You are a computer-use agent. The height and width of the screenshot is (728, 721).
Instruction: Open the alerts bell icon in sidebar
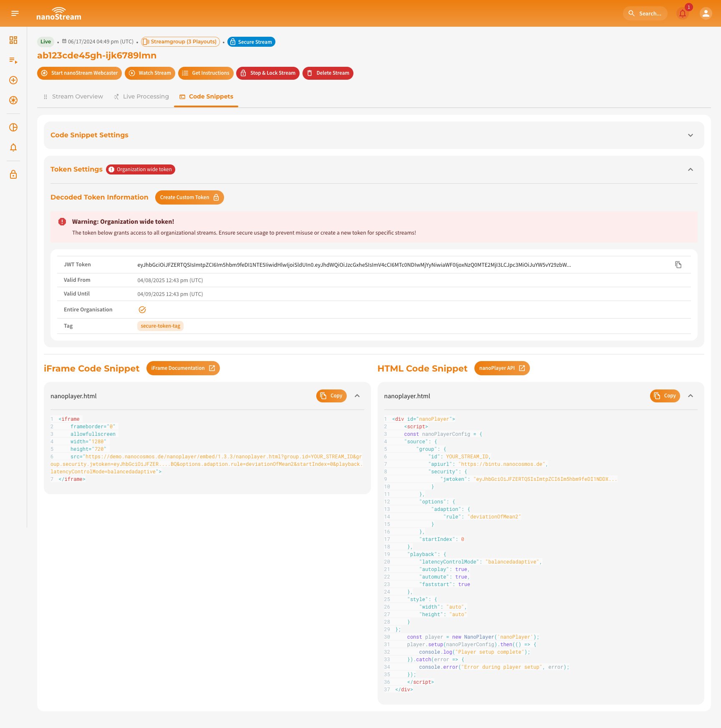[13, 147]
